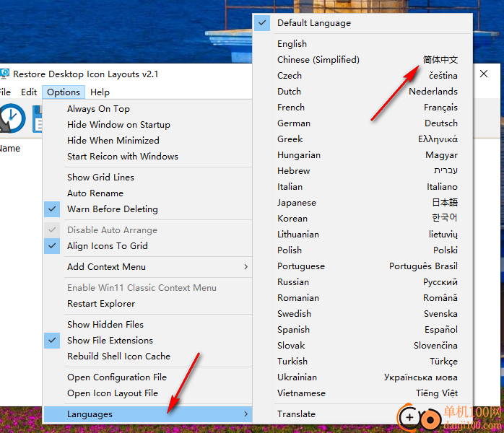Select French language
This screenshot has height=433, width=504.
point(362,108)
